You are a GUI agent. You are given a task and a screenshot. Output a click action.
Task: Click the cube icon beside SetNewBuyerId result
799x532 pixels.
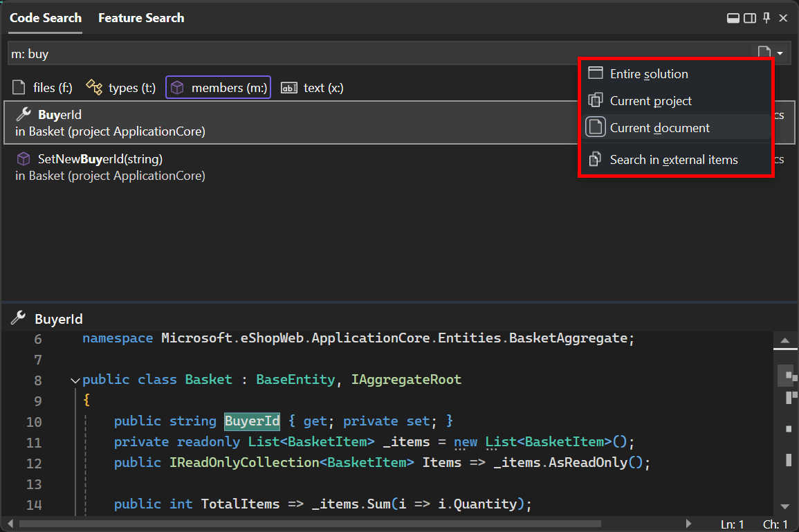pyautogui.click(x=23, y=158)
